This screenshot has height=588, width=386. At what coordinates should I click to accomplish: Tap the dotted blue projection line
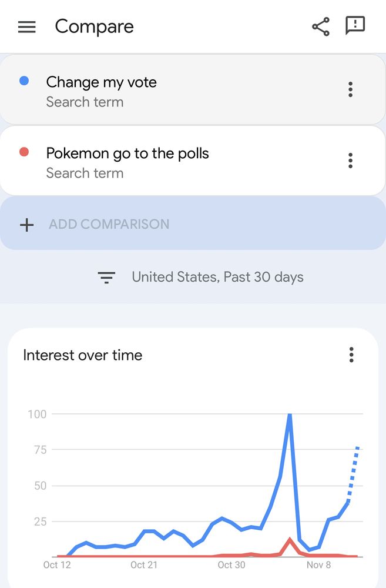(353, 475)
